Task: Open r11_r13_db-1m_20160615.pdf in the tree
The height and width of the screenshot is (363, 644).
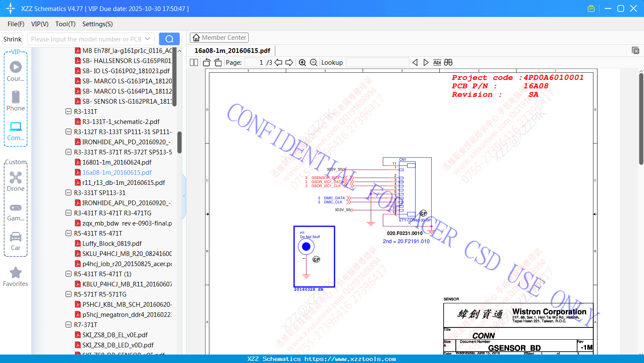Action: (123, 182)
